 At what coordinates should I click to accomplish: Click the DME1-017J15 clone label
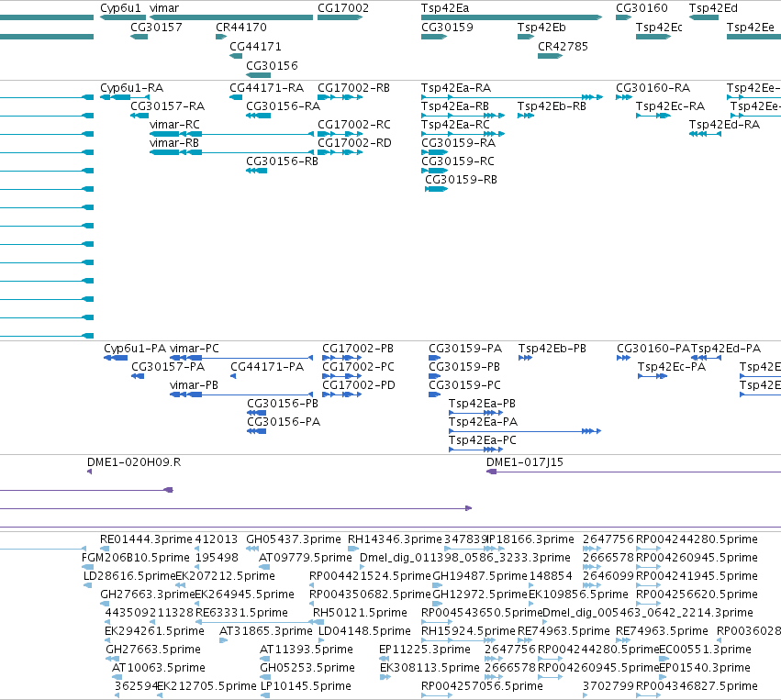point(524,462)
